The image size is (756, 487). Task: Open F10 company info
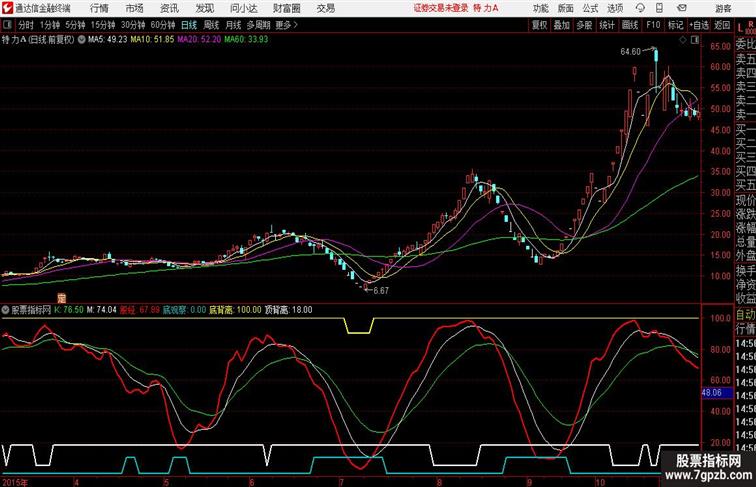click(653, 25)
